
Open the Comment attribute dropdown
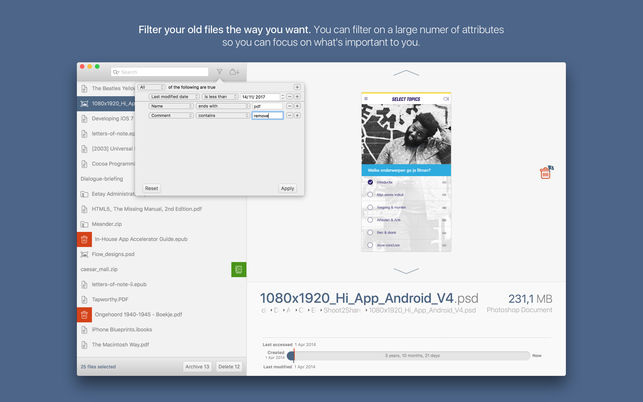click(171, 116)
